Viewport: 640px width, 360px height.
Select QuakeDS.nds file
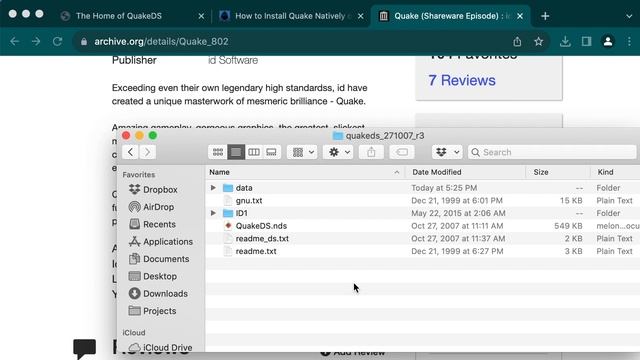pyautogui.click(x=423, y=226)
